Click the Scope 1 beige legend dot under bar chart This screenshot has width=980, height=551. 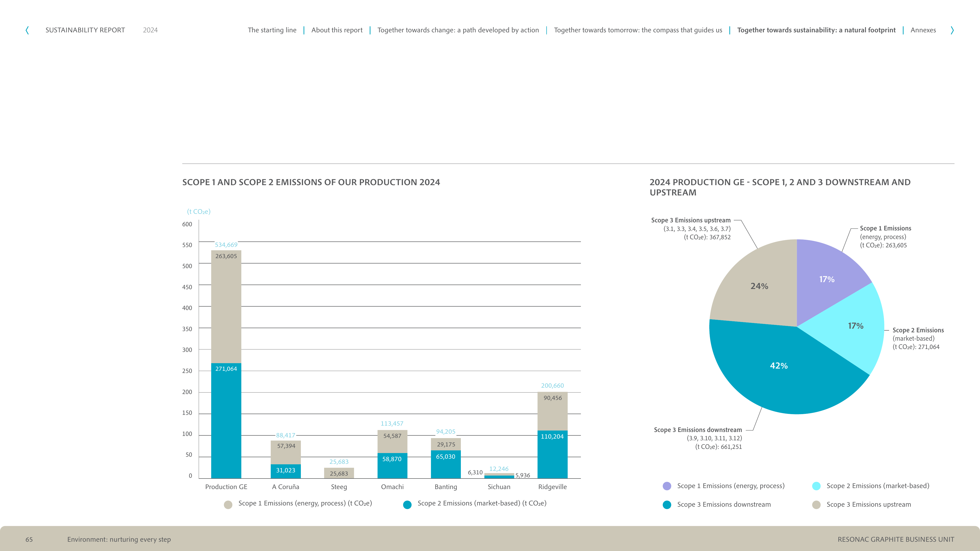click(x=228, y=505)
